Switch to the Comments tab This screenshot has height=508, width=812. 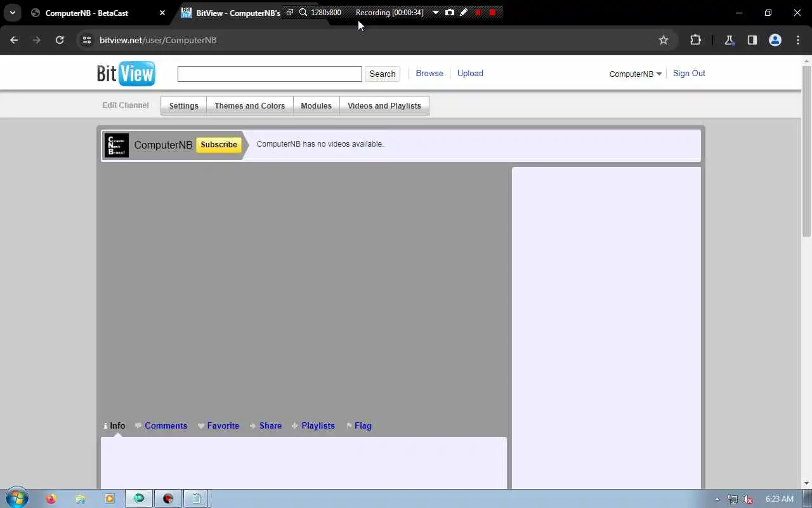[161, 426]
